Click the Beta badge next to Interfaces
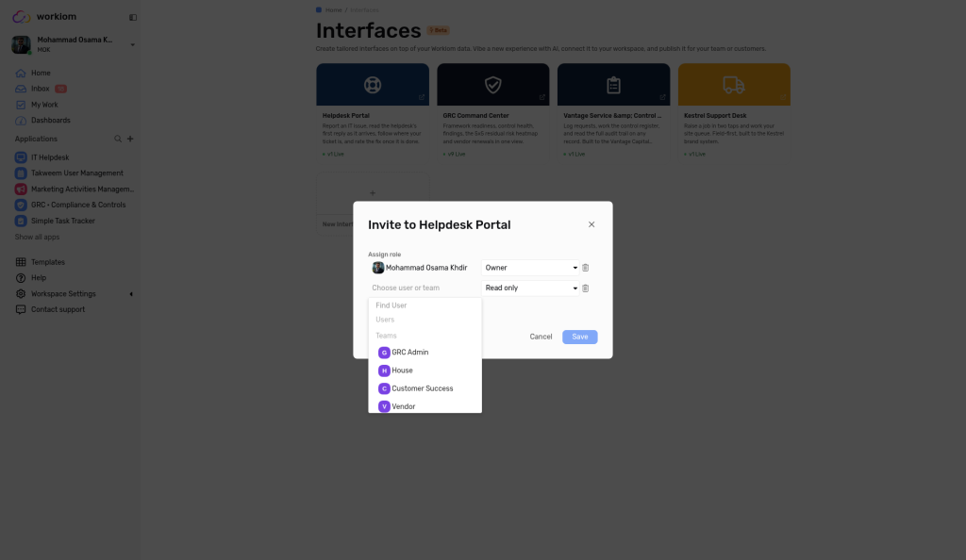Viewport: 966px width, 560px height. pyautogui.click(x=439, y=30)
